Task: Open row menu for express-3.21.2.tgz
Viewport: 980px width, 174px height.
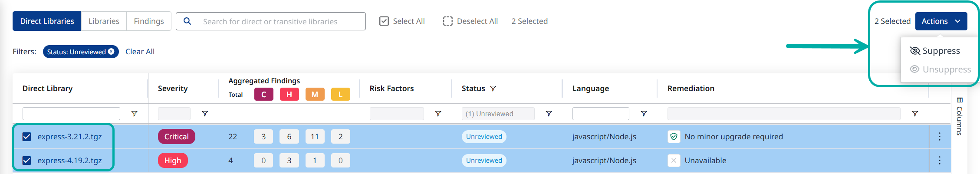Action: pos(940,137)
